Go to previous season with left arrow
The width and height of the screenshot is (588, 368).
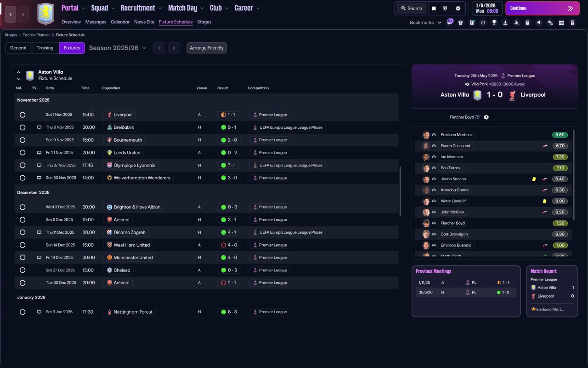(159, 48)
